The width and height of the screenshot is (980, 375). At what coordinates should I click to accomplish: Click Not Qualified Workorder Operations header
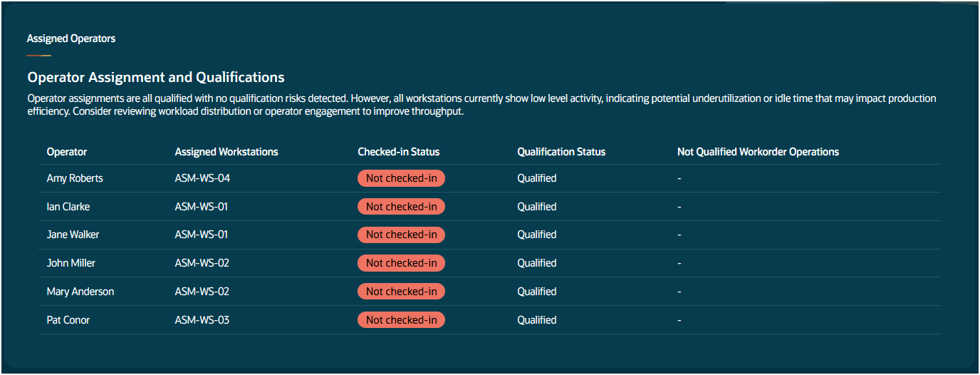(x=758, y=152)
